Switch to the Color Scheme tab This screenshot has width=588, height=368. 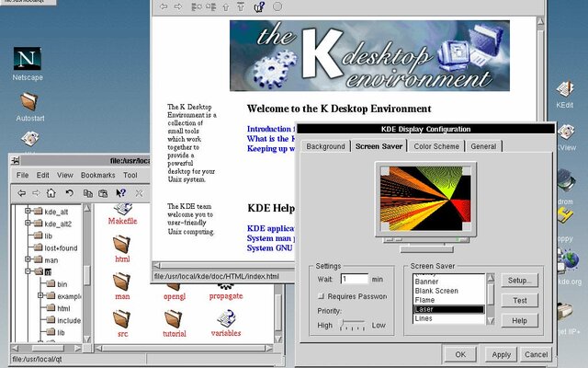click(436, 146)
